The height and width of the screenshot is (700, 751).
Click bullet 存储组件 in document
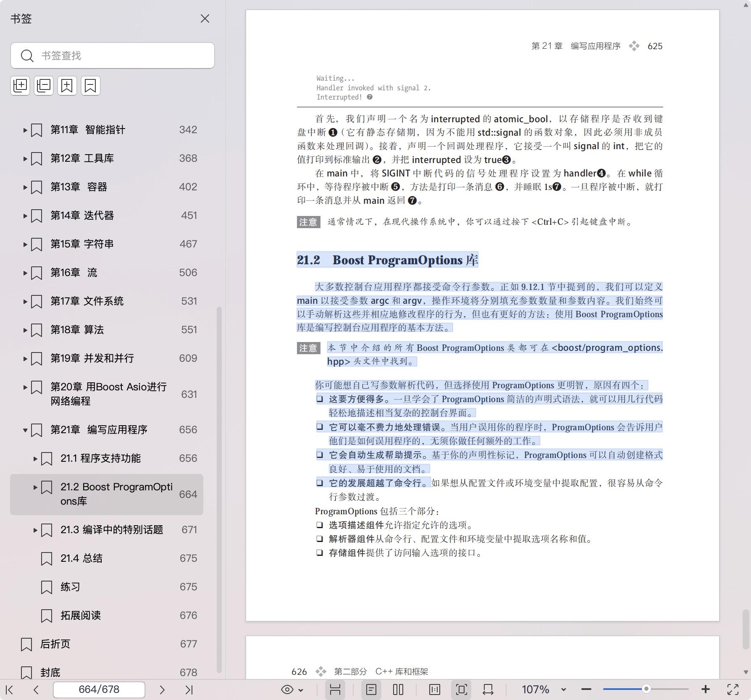point(347,553)
